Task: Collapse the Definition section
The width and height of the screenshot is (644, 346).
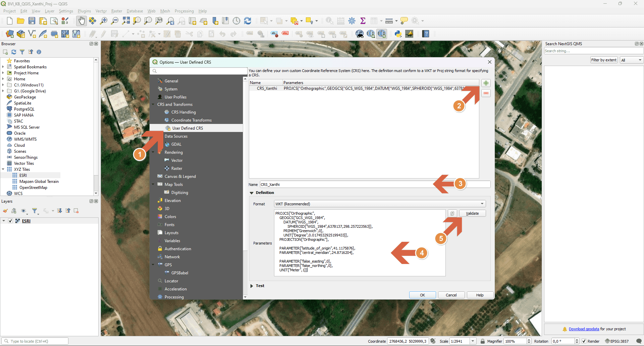Action: pos(252,193)
